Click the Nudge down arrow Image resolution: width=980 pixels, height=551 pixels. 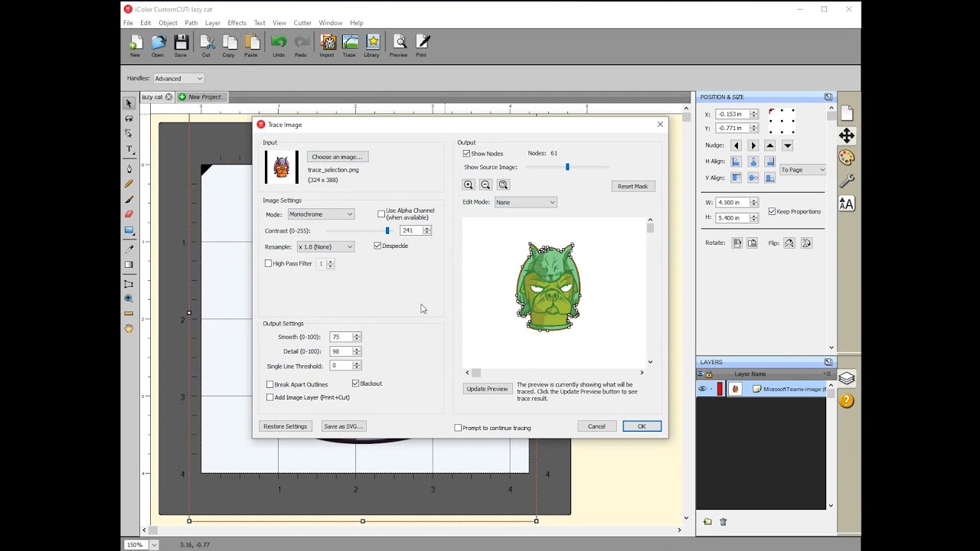pyautogui.click(x=787, y=145)
